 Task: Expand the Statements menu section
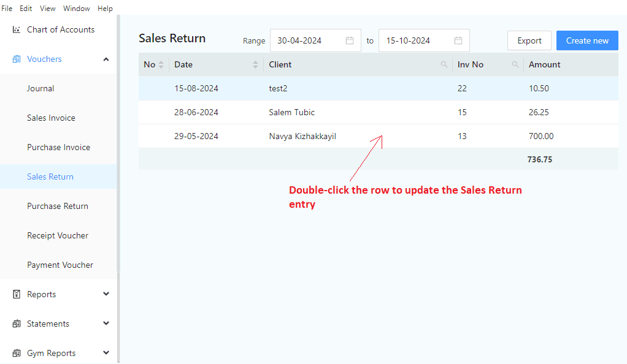tap(106, 323)
